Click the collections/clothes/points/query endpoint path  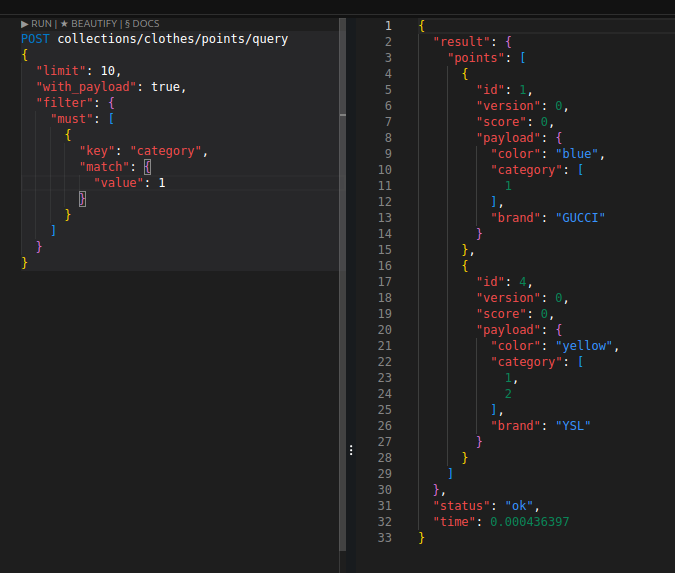pyautogui.click(x=172, y=39)
